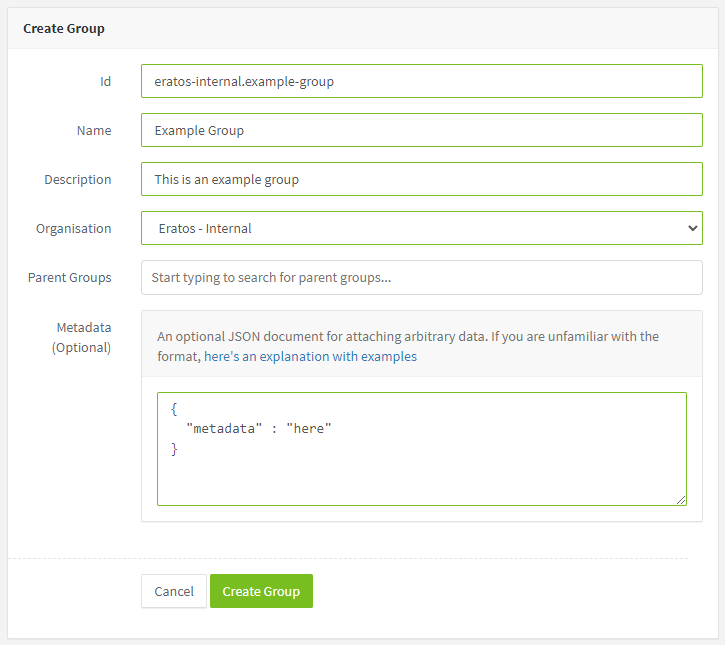The height and width of the screenshot is (645, 725).
Task: Click the Parent Groups label
Action: coord(69,277)
